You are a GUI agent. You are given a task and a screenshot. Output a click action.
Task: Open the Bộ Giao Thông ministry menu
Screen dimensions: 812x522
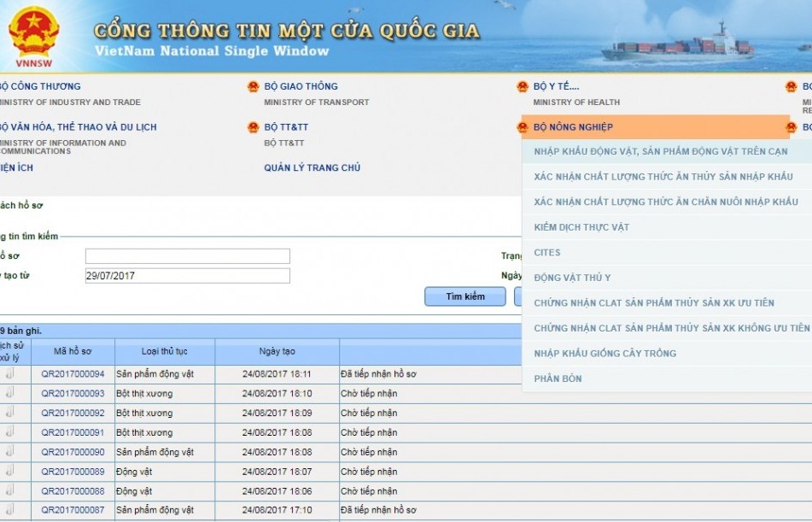(x=301, y=86)
